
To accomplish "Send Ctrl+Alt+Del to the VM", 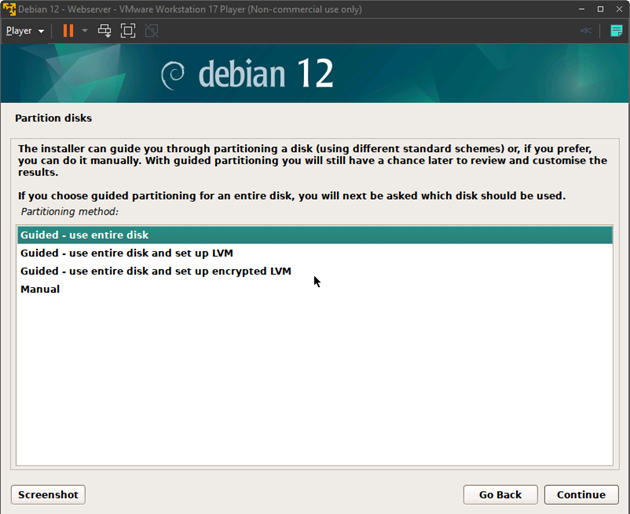I will pyautogui.click(x=104, y=31).
